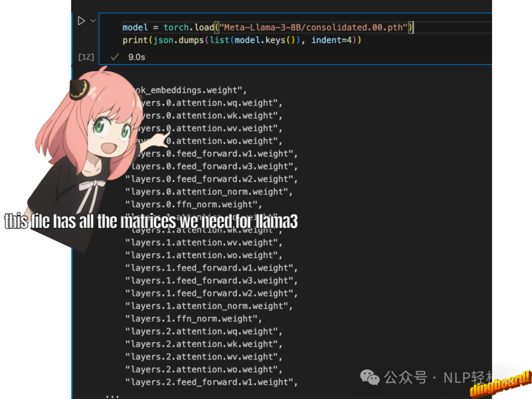Click "layers.2.attention.wk.weight" output line
532x399 pixels.
point(203,344)
